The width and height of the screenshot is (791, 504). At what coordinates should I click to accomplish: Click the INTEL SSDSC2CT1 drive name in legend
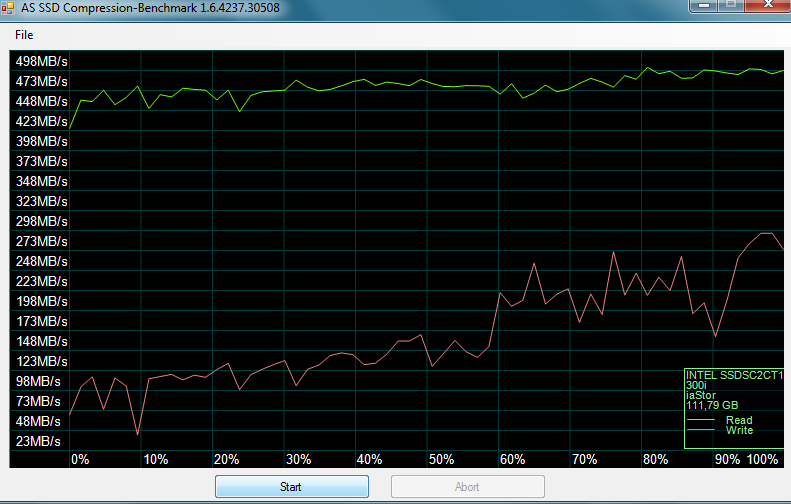coord(734,375)
